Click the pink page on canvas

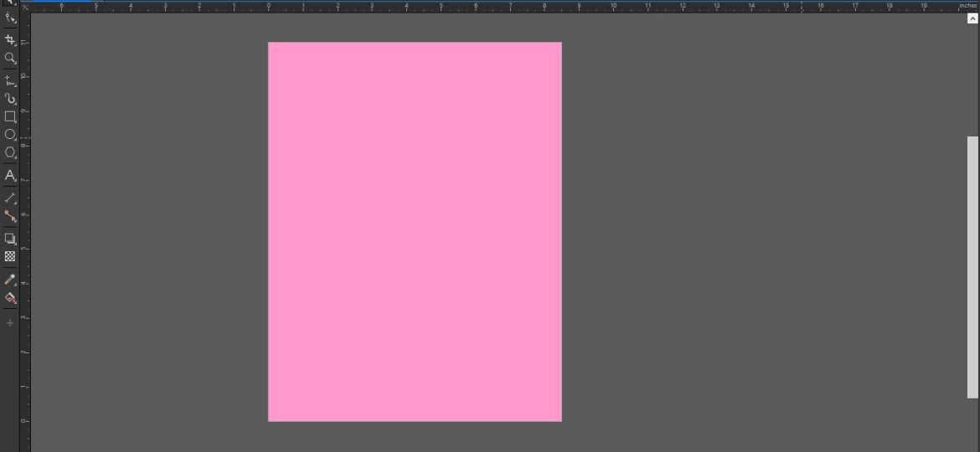415,232
